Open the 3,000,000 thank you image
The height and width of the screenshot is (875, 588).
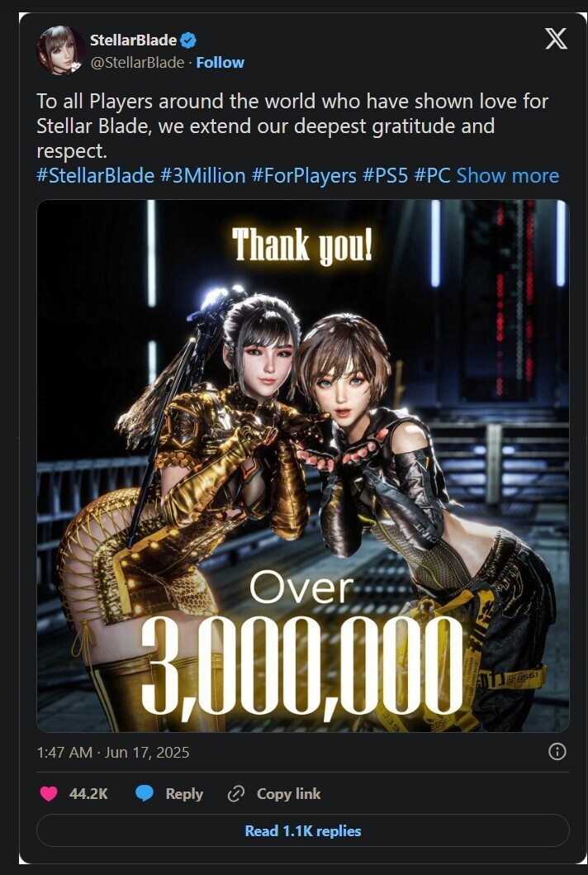pos(303,466)
